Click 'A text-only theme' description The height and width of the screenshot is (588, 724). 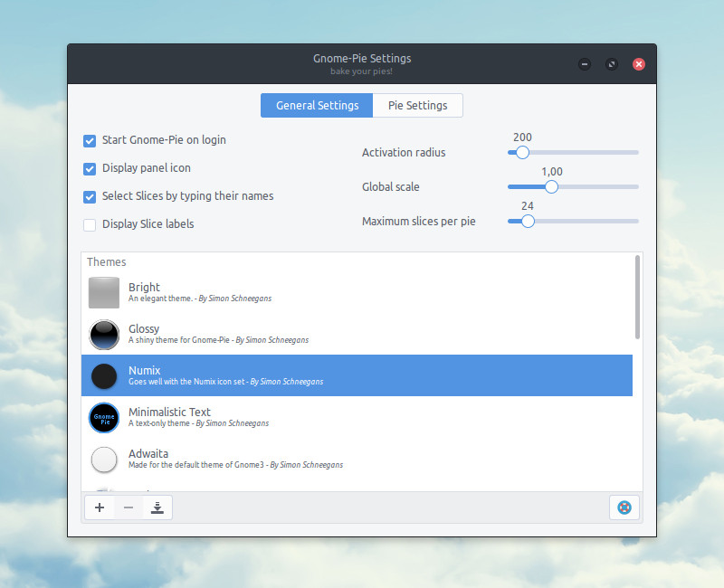pos(159,423)
